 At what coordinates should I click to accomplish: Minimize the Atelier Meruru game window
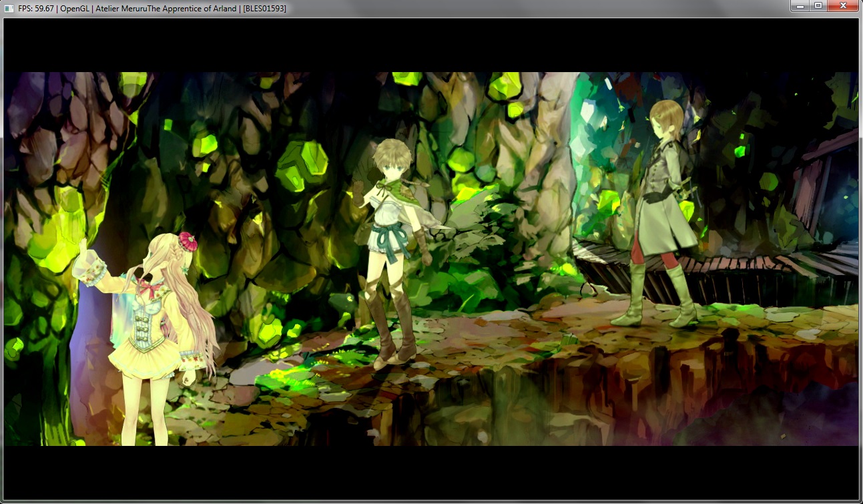[x=799, y=6]
